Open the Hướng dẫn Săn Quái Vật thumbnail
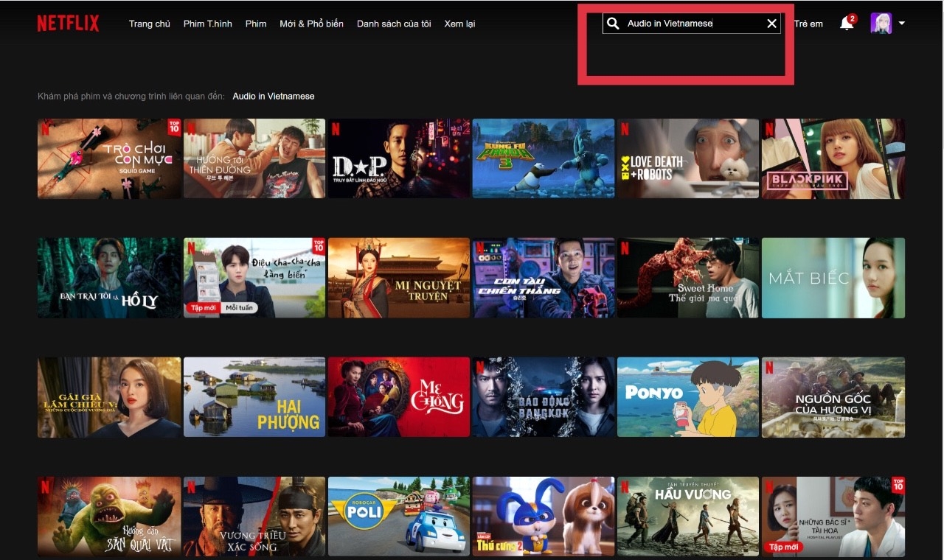This screenshot has width=944, height=560. (x=109, y=517)
